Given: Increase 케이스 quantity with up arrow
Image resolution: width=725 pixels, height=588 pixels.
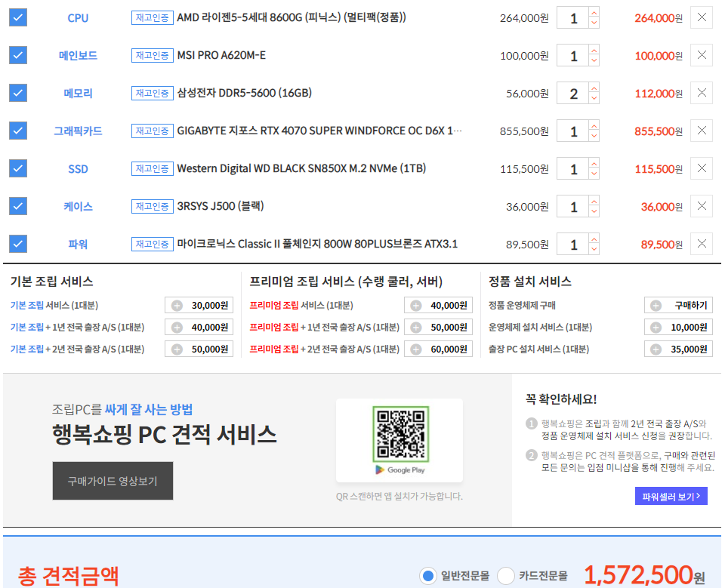Looking at the screenshot, I should pyautogui.click(x=594, y=201).
